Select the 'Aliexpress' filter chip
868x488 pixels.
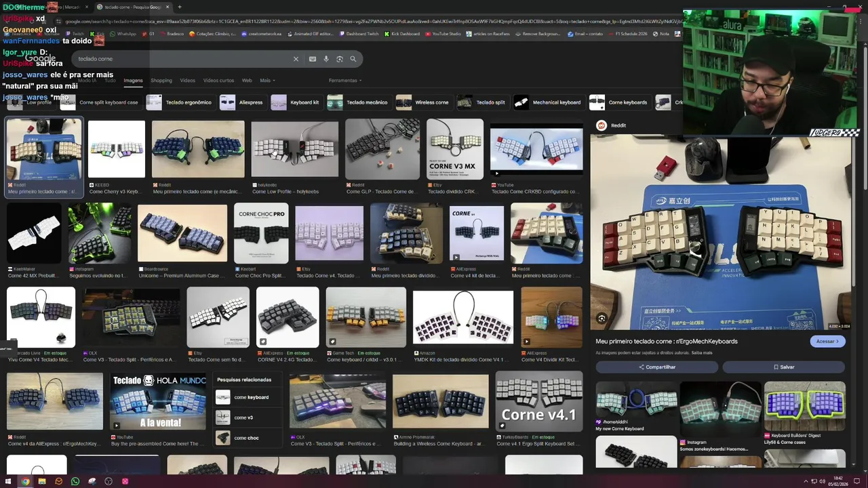click(242, 102)
